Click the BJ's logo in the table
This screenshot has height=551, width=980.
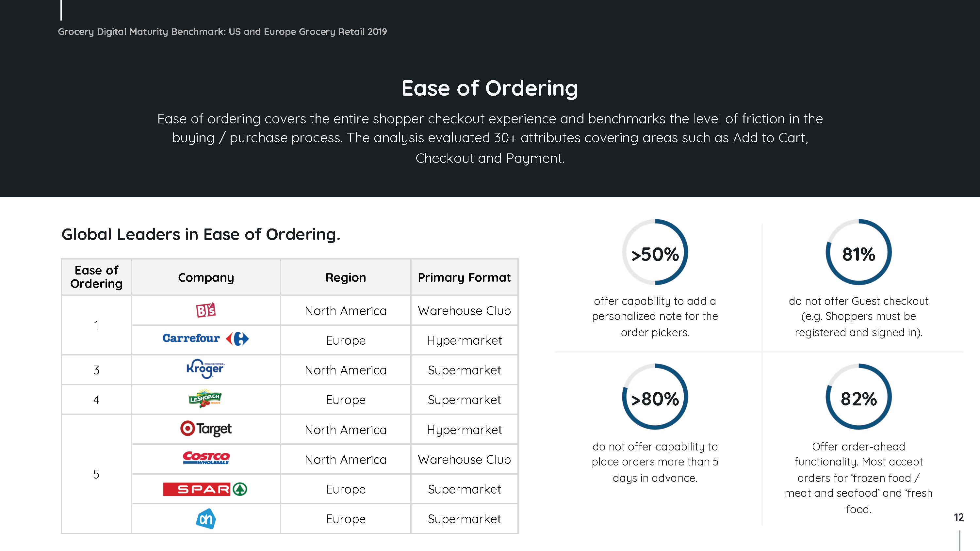(206, 310)
